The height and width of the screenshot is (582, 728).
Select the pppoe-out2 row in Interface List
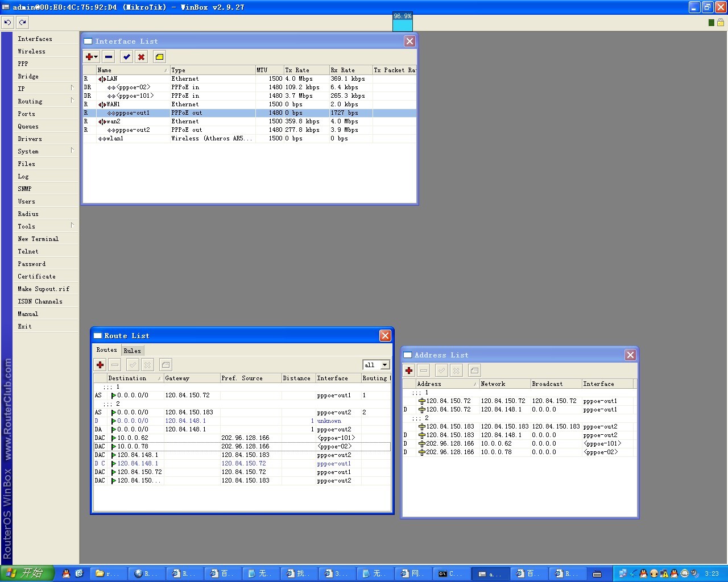(250, 130)
